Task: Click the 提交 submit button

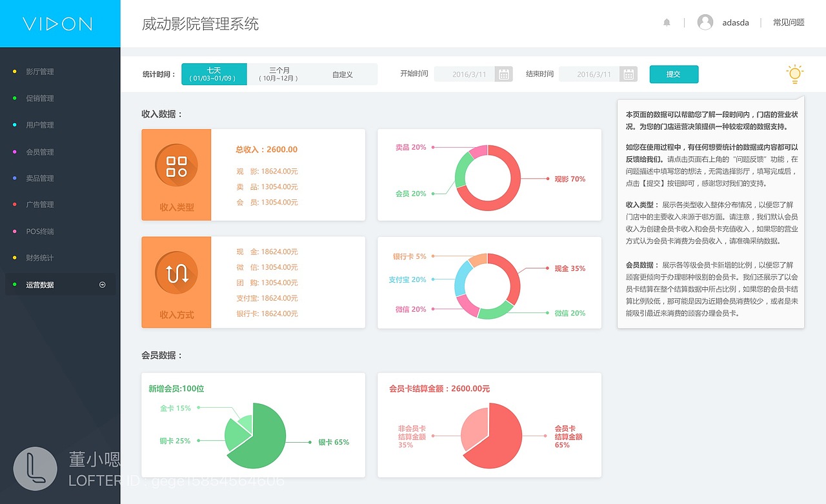Action: (674, 74)
